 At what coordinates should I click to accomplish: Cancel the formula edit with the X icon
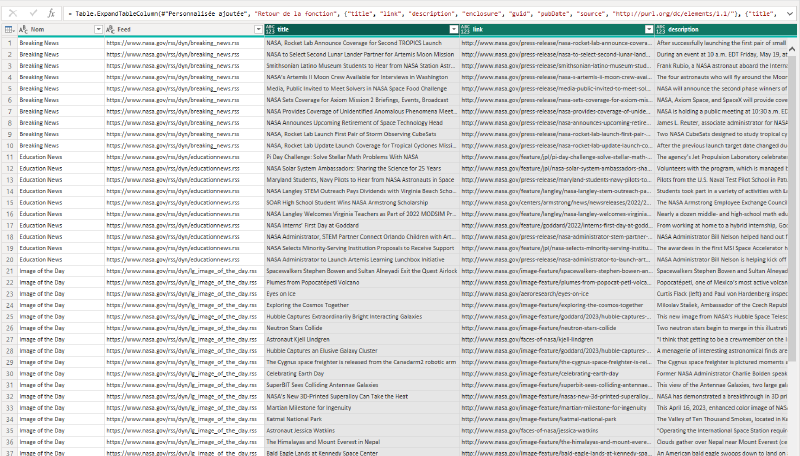tap(13, 14)
